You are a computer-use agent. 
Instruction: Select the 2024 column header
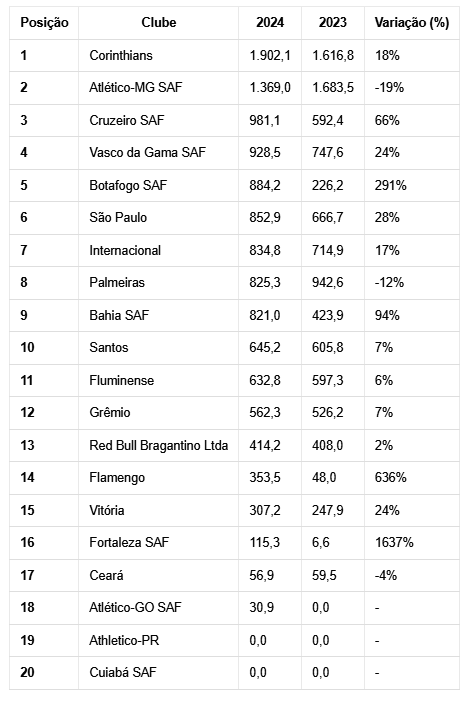click(270, 22)
